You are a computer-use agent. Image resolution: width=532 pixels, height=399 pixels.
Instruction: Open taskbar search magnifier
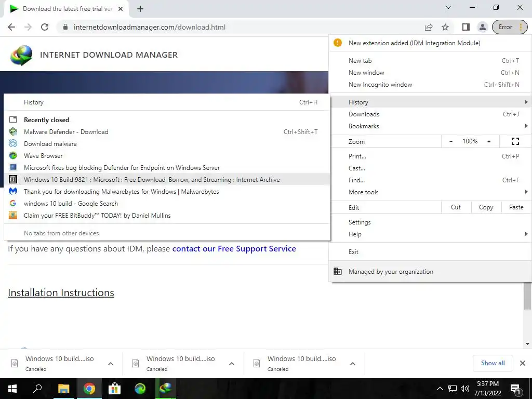tap(37, 389)
